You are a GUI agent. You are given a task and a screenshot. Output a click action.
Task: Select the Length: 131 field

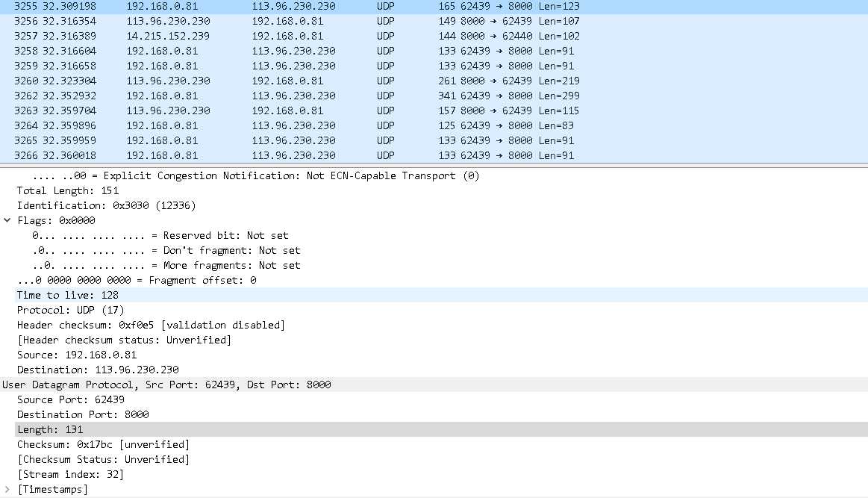441,430
